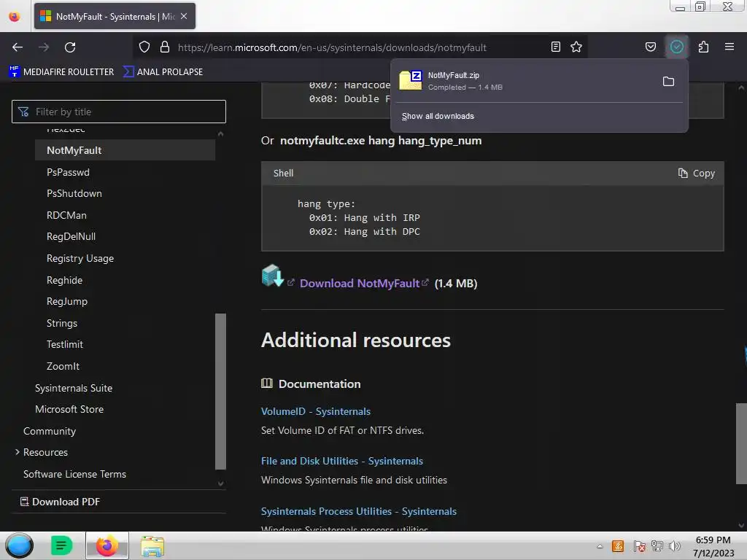Image resolution: width=747 pixels, height=560 pixels.
Task: Open Microsoft Store in the sidebar
Action: 69,410
